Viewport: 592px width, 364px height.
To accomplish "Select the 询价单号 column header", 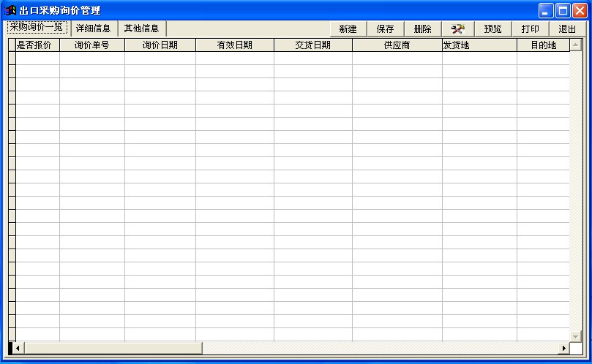I will 92,45.
